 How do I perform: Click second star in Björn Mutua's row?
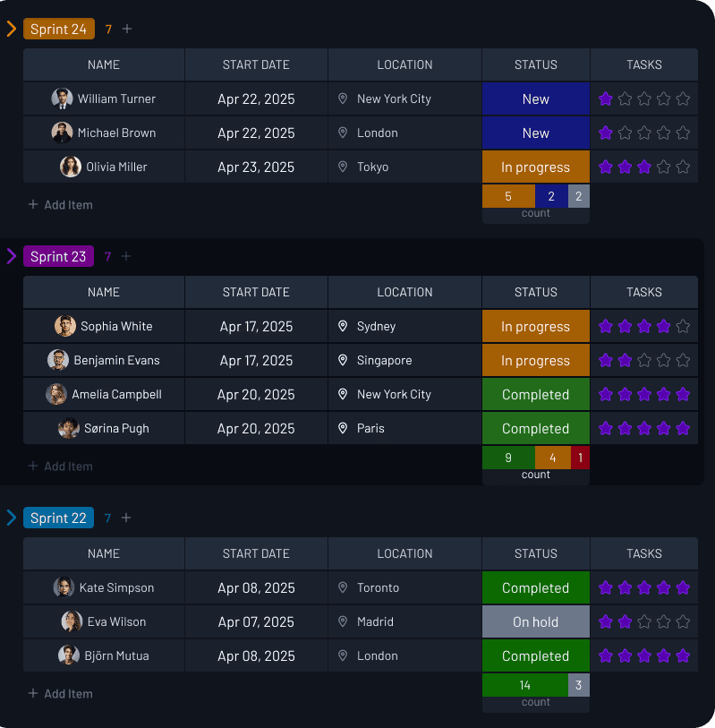pyautogui.click(x=625, y=655)
